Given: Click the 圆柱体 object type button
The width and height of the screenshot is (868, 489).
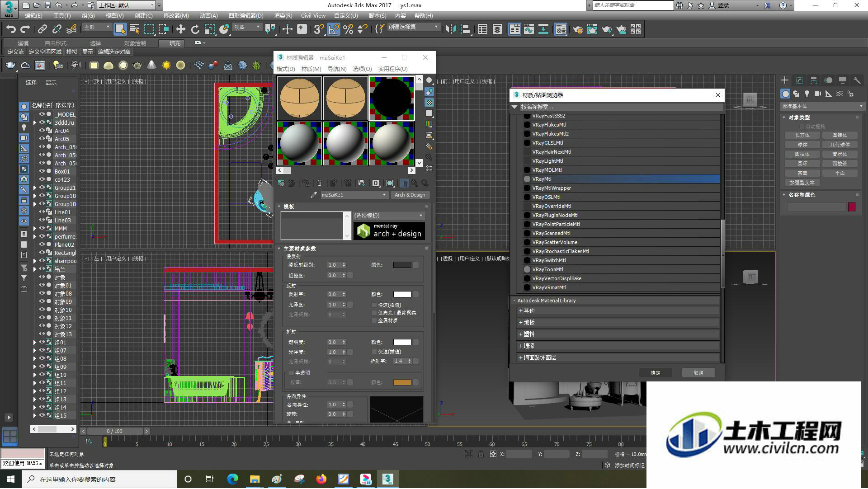Looking at the screenshot, I should tap(802, 154).
